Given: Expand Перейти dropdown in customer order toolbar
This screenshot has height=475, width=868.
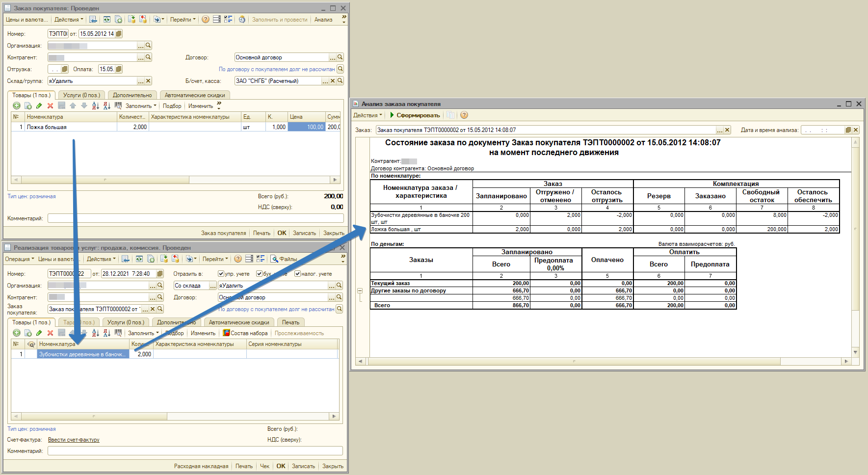Looking at the screenshot, I should pyautogui.click(x=183, y=20).
